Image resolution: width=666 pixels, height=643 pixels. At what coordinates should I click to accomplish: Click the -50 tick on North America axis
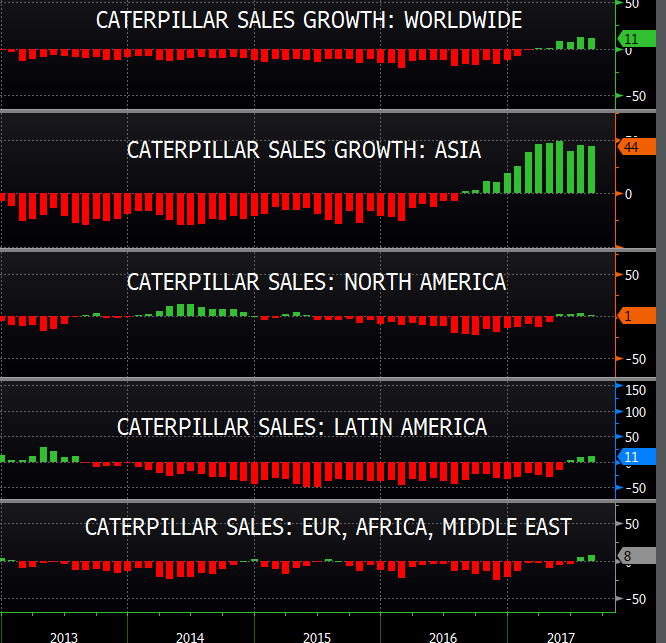(636, 359)
